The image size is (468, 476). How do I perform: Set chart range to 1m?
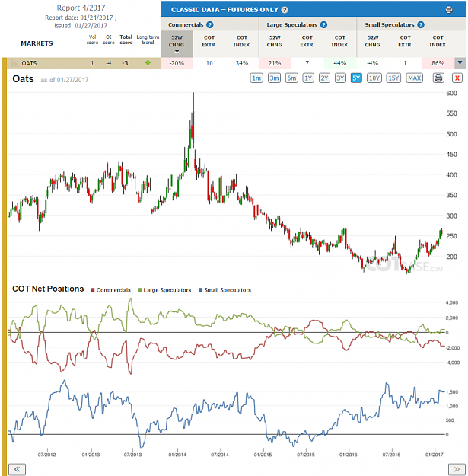click(256, 78)
